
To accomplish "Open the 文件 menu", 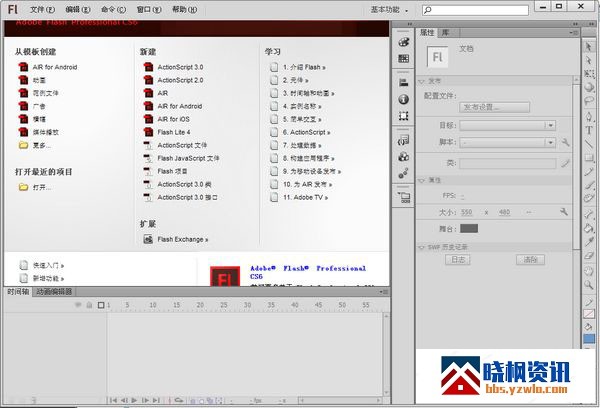I will [x=42, y=10].
